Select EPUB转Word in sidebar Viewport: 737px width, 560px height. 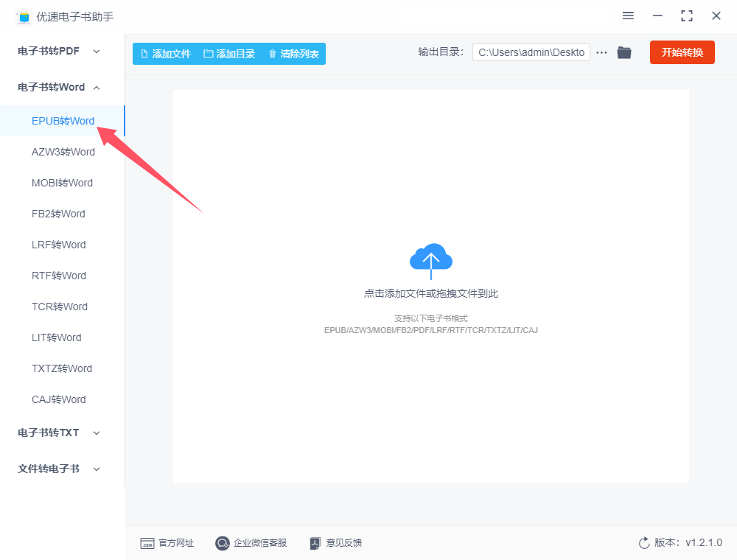tap(63, 121)
